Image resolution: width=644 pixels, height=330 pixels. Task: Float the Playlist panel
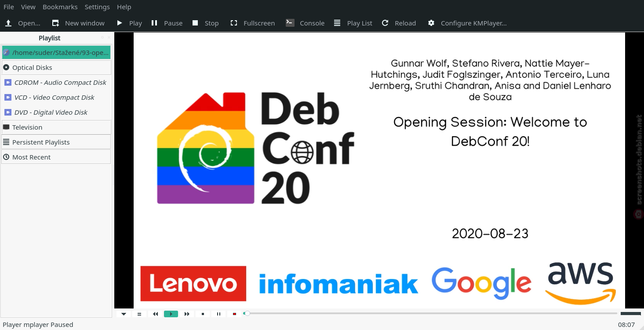click(x=102, y=38)
